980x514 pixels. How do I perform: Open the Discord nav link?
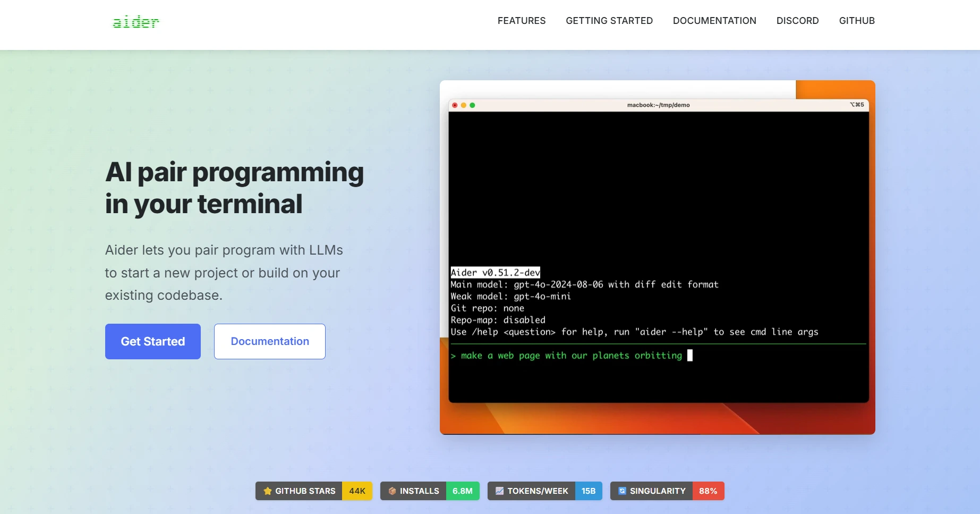point(798,21)
